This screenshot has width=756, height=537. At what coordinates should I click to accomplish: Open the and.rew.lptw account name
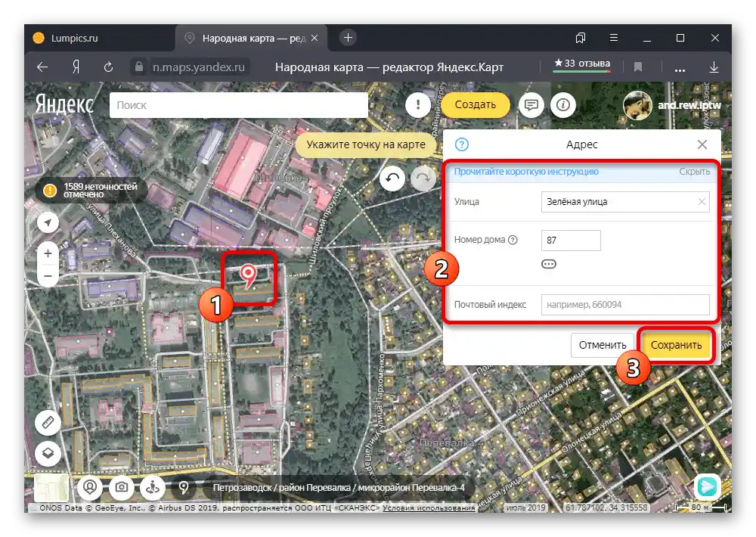[689, 105]
